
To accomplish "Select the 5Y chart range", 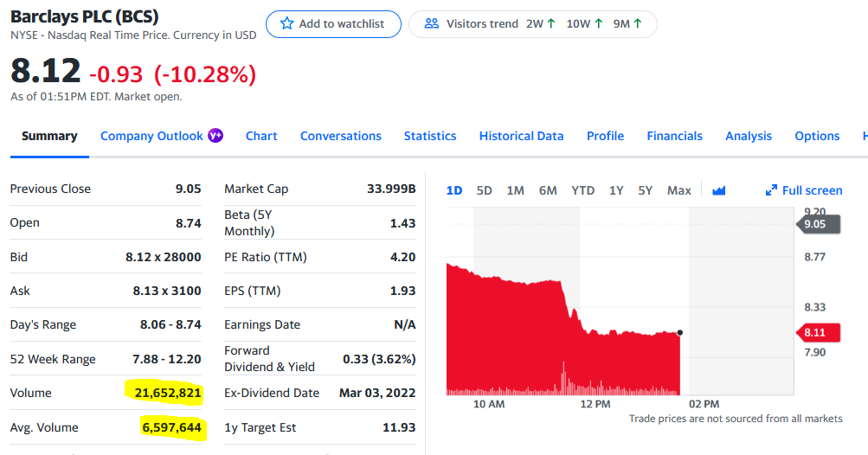I will tap(645, 190).
